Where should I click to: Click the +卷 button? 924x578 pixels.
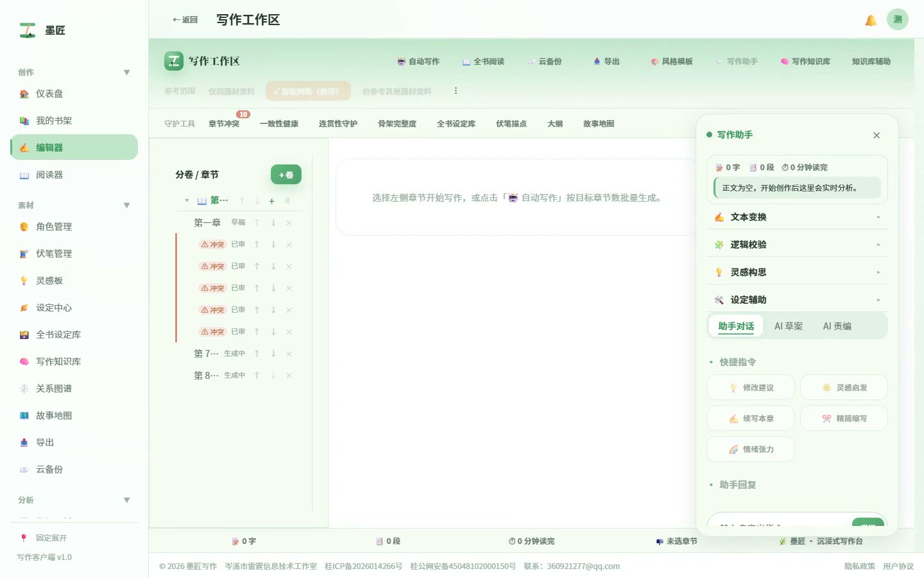tap(286, 175)
